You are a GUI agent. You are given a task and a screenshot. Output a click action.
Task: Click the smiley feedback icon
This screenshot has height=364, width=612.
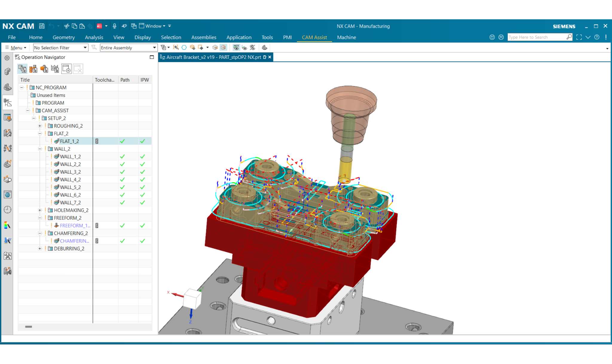[x=492, y=37]
